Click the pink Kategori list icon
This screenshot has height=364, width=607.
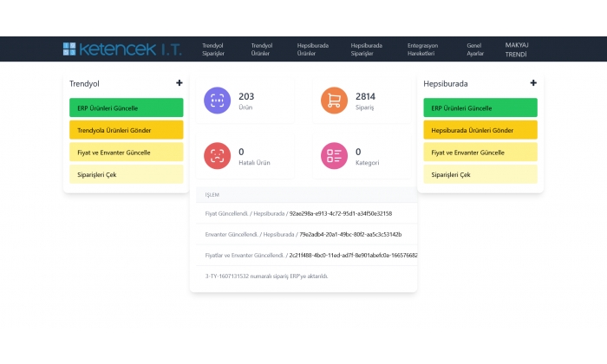point(334,155)
